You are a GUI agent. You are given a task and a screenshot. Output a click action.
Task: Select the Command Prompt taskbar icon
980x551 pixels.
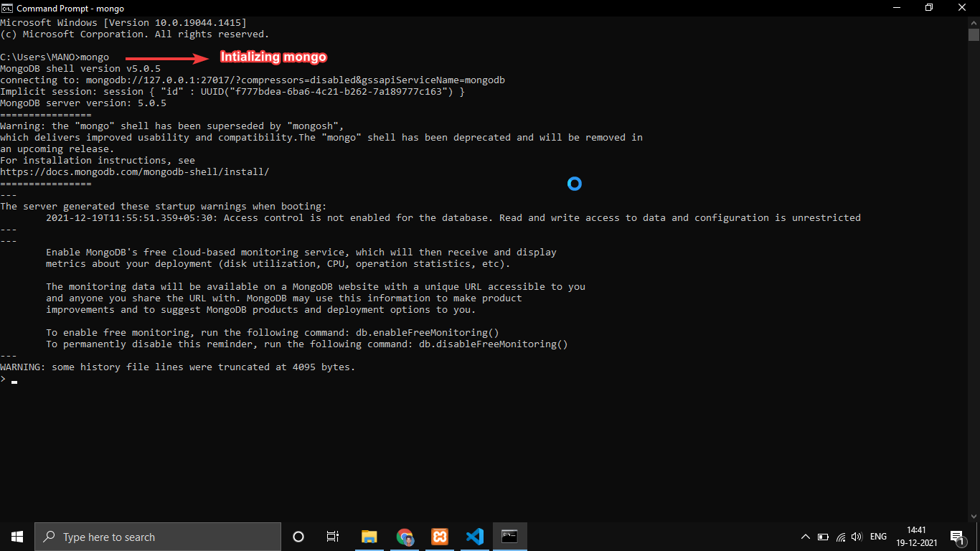pyautogui.click(x=509, y=536)
